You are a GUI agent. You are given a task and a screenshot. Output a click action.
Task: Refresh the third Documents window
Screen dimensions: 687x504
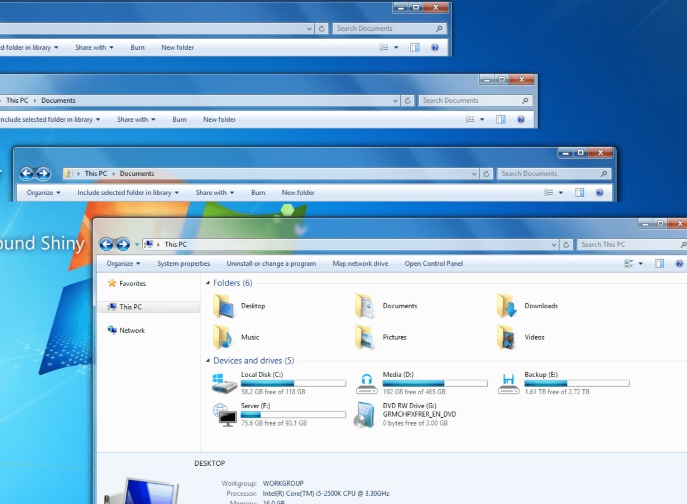pyautogui.click(x=486, y=174)
